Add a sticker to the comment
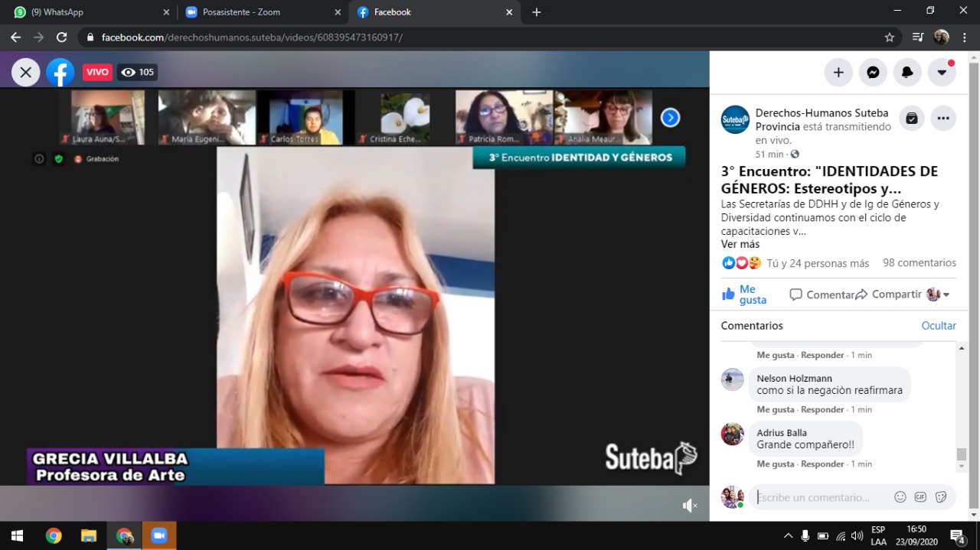 click(941, 497)
